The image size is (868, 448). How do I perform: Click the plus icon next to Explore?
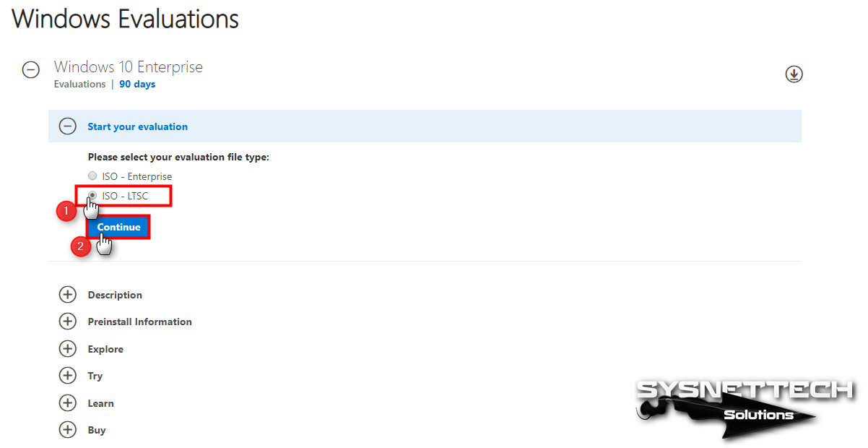point(67,349)
